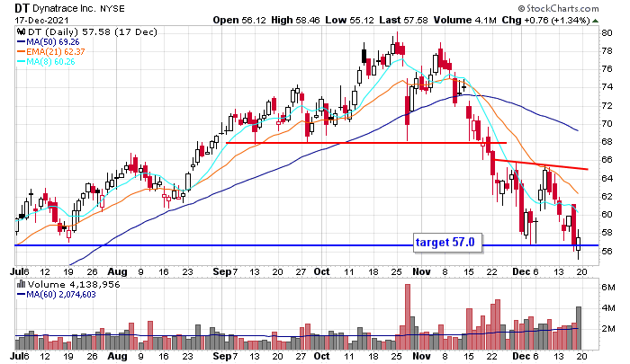This screenshot has width=630, height=364.
Task: Click the EMA(21) 62.37 legend entry
Action: tap(51, 52)
